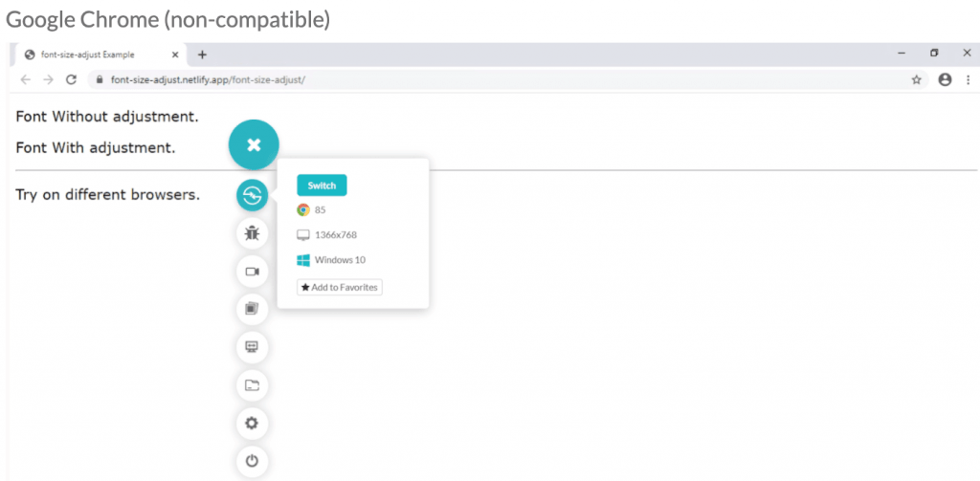Open the screenshot gallery icon
980x481 pixels.
point(252,309)
